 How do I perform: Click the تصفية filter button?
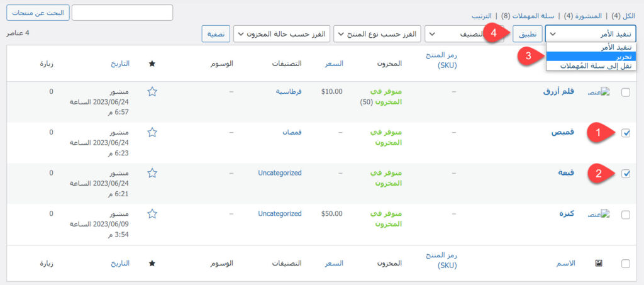pyautogui.click(x=215, y=33)
